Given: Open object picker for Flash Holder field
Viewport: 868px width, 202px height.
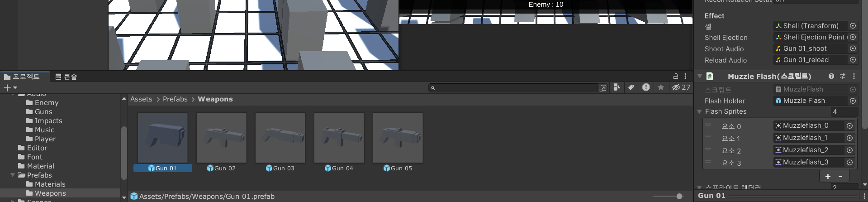Looking at the screenshot, I should pos(853,101).
